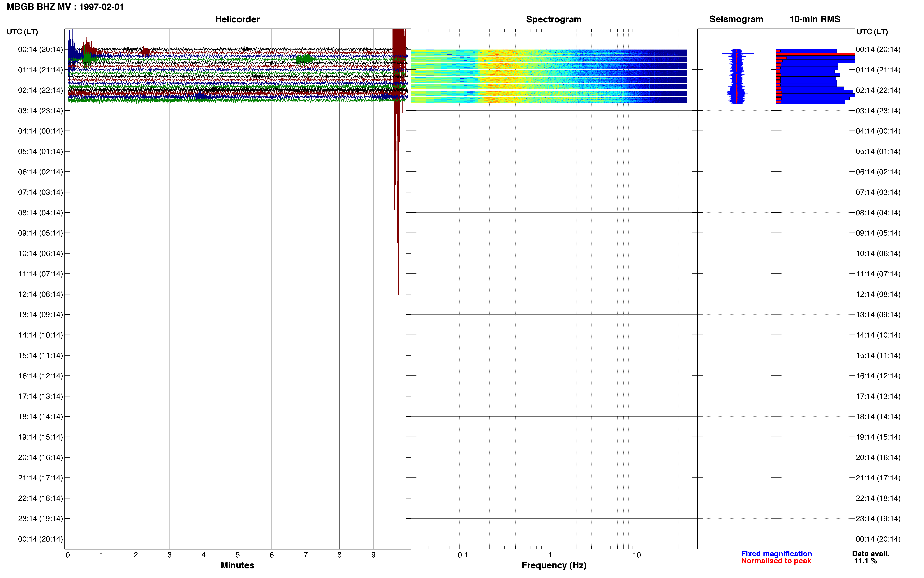
Task: Click '17:14 (13:14)' on the RMS panel time axis
Action: tap(878, 396)
